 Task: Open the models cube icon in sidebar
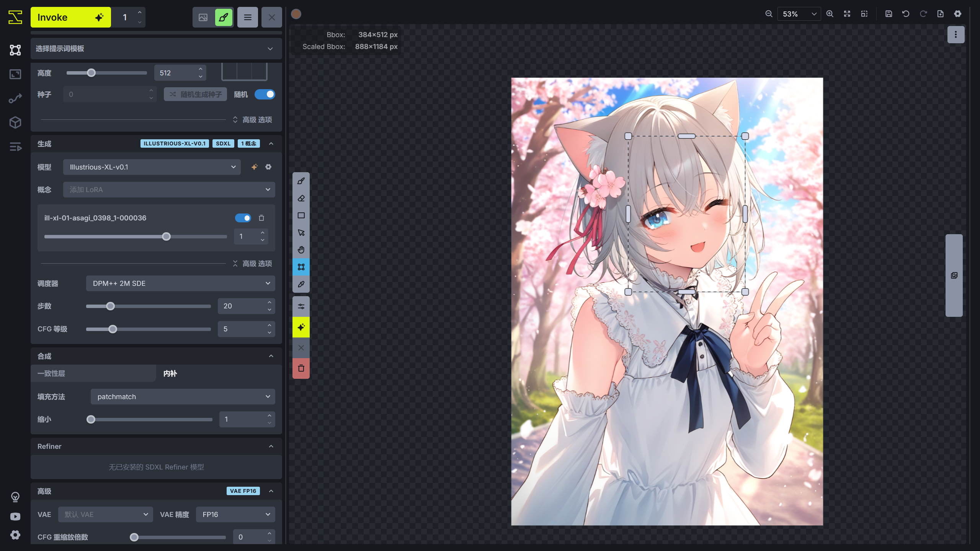[15, 122]
